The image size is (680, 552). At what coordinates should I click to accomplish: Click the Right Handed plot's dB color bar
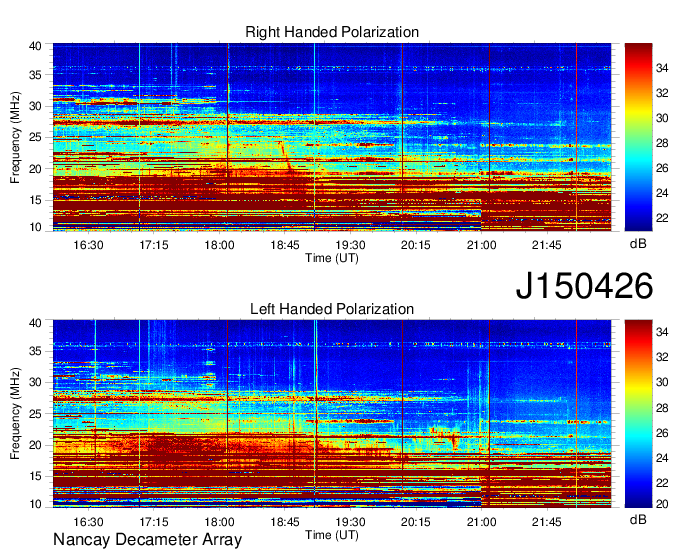coord(638,137)
